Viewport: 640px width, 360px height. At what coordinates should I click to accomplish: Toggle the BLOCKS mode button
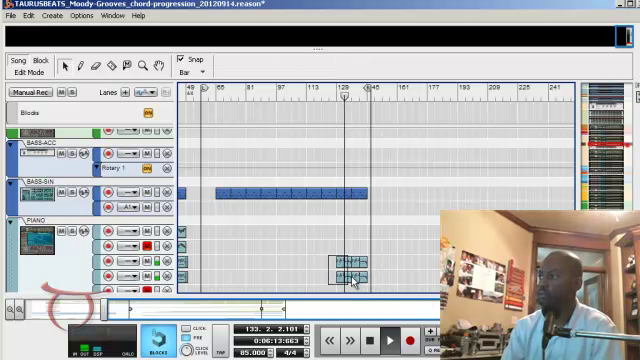[x=158, y=341]
